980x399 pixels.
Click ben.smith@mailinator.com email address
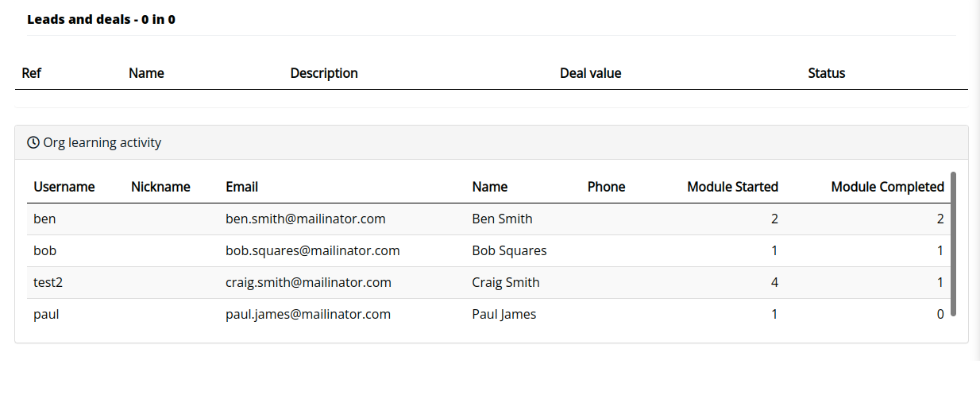coord(306,219)
